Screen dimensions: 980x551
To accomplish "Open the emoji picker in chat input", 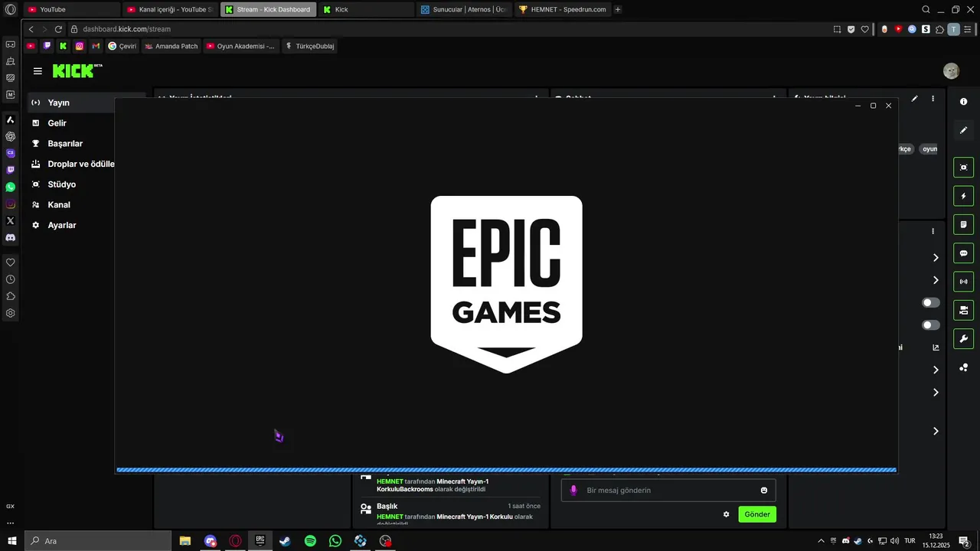I will [763, 491].
